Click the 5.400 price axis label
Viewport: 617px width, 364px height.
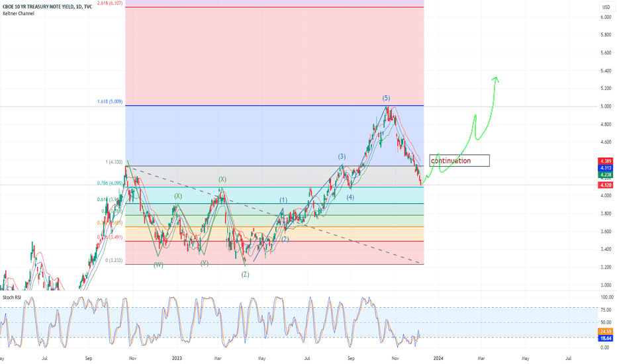[606, 70]
